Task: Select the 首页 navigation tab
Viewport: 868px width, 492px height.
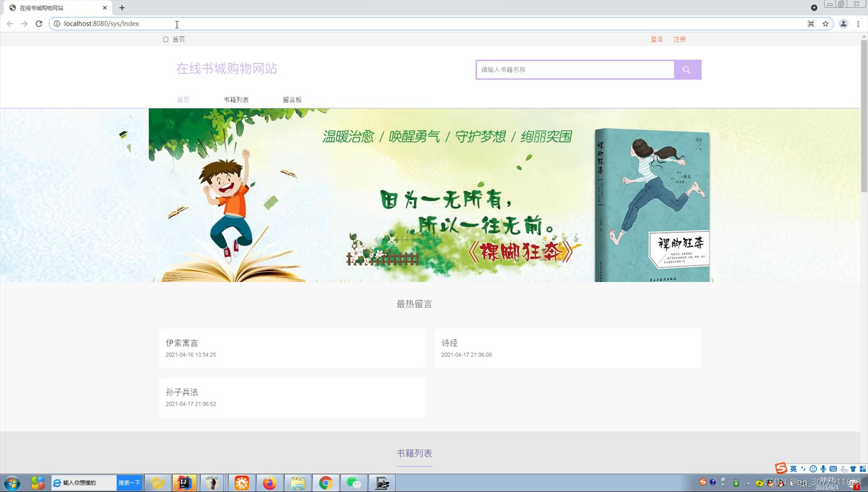Action: click(x=183, y=99)
